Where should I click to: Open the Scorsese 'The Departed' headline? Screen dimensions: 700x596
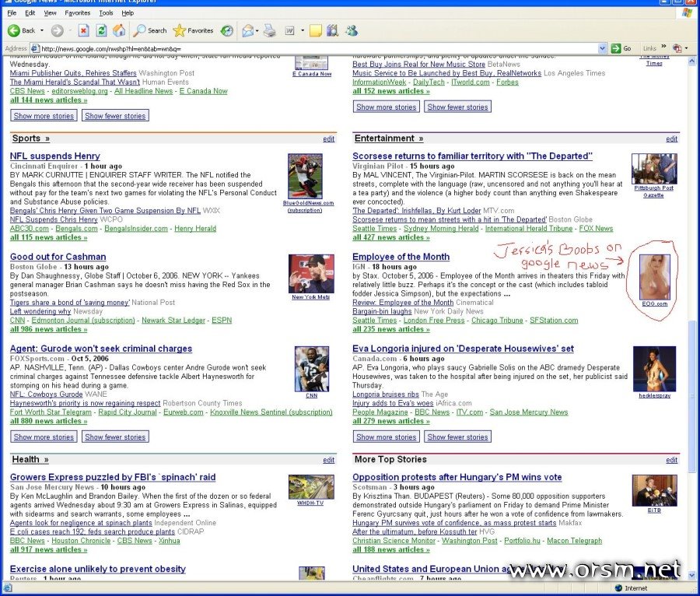(x=472, y=156)
